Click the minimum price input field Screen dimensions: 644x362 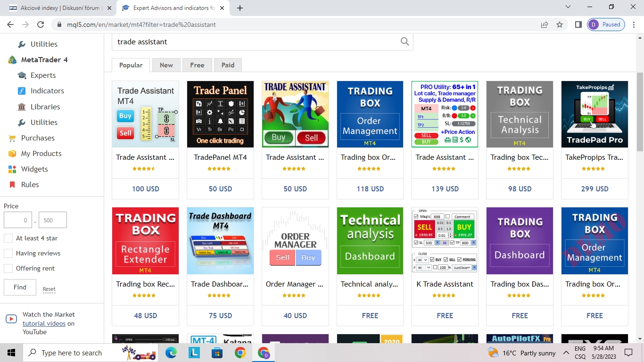(18, 220)
